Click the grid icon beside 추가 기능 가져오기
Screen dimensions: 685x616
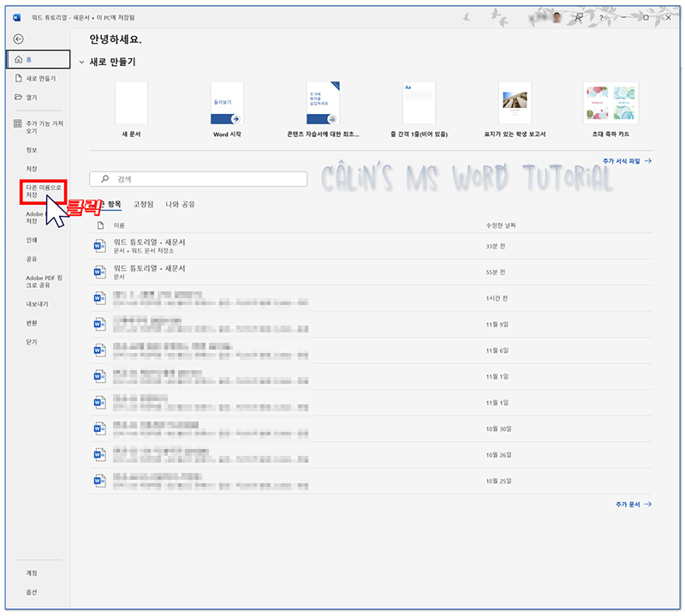pos(17,123)
